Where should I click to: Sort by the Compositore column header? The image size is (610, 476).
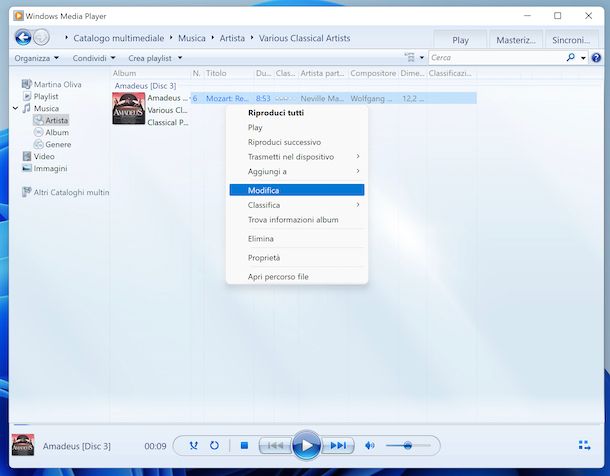tap(373, 73)
